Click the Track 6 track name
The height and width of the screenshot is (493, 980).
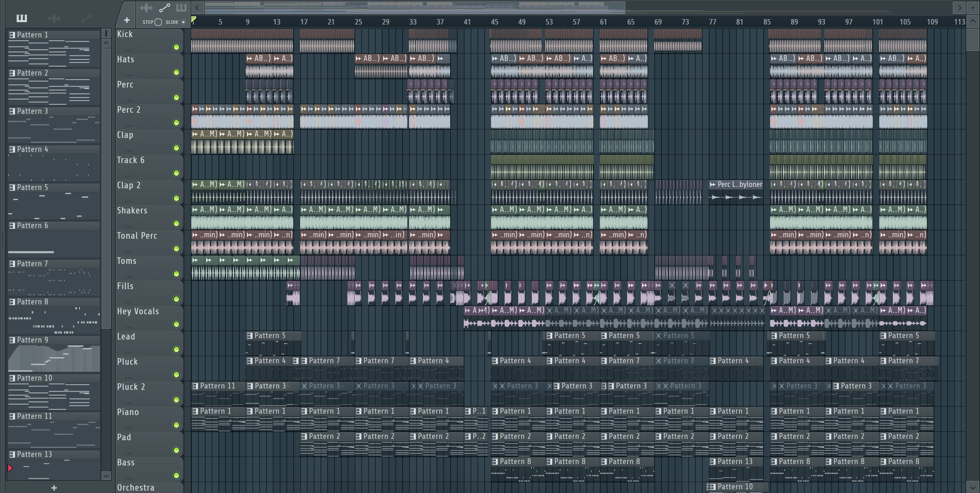click(x=130, y=160)
